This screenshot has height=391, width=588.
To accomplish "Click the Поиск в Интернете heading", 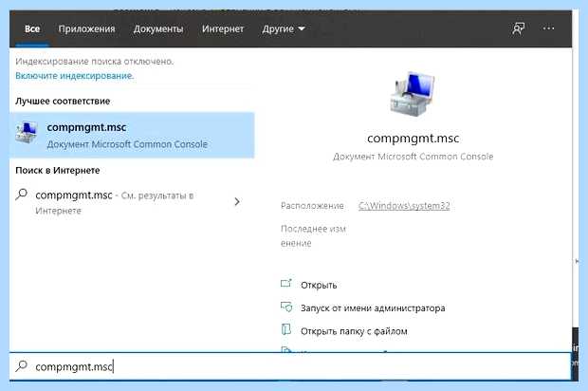I will click(57, 171).
